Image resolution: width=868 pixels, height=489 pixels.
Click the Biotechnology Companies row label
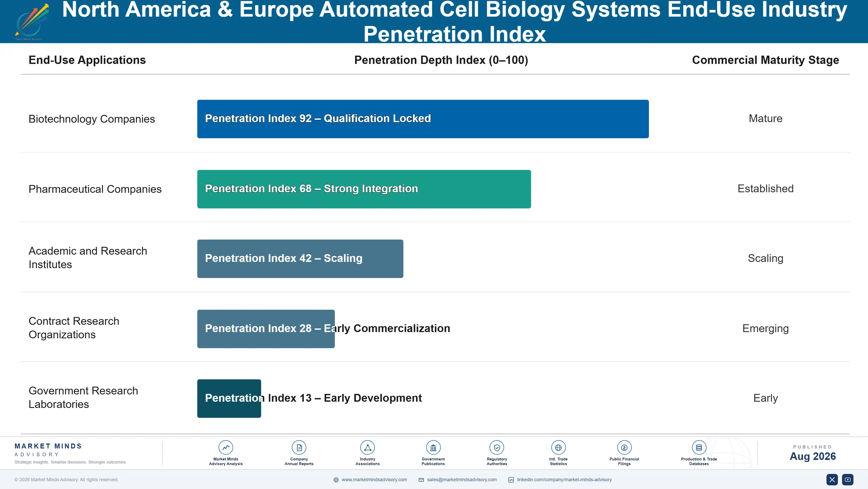click(x=92, y=119)
